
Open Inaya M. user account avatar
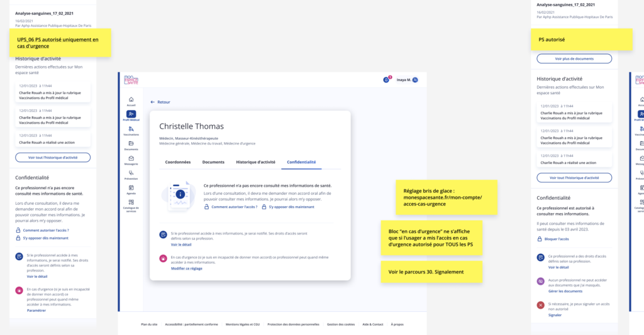coord(415,80)
